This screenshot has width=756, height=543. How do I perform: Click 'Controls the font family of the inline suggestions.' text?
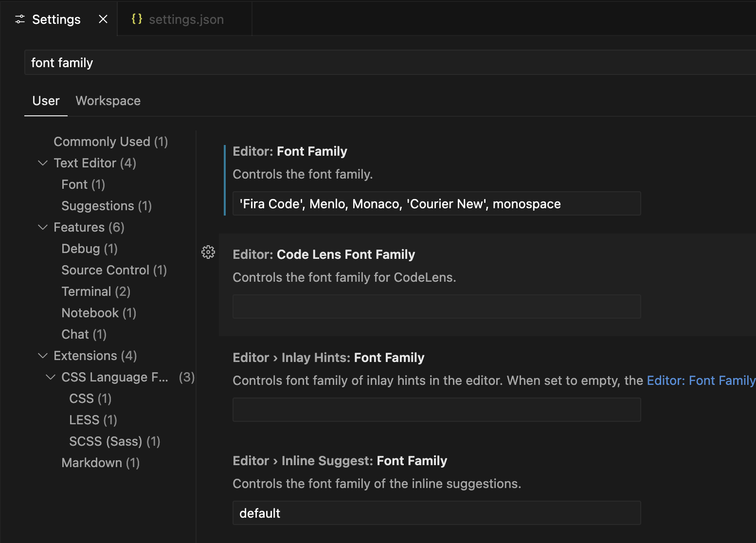point(377,484)
